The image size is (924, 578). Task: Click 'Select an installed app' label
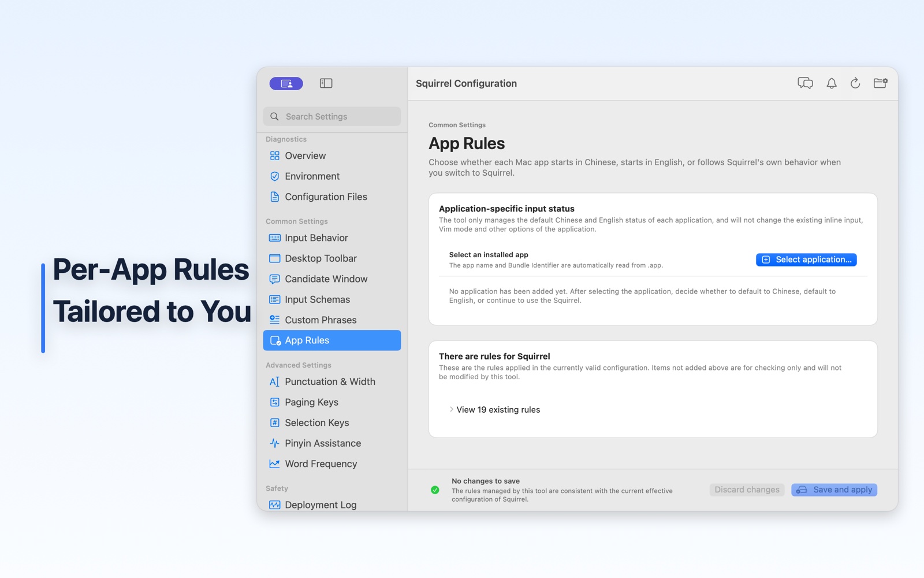pos(489,255)
